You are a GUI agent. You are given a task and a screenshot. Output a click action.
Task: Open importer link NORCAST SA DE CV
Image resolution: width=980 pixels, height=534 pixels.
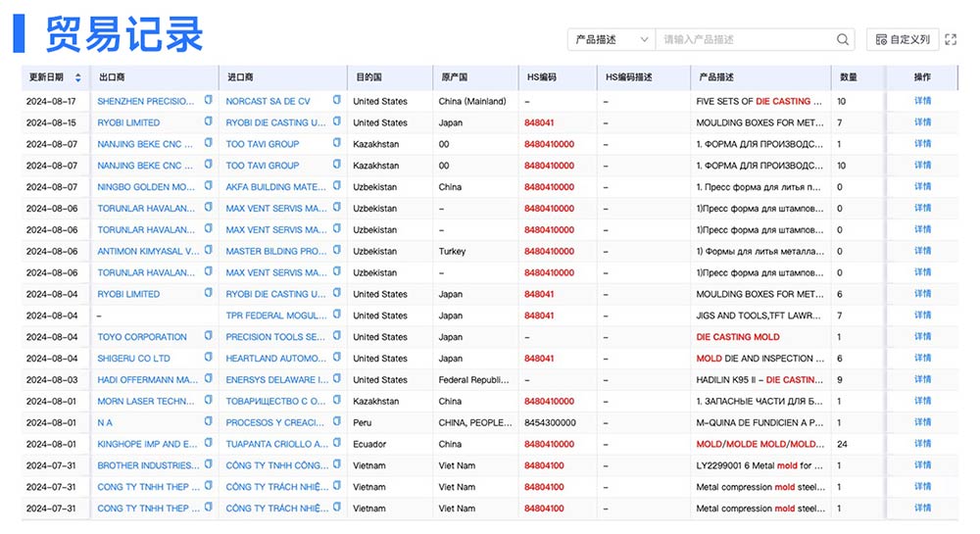(268, 101)
